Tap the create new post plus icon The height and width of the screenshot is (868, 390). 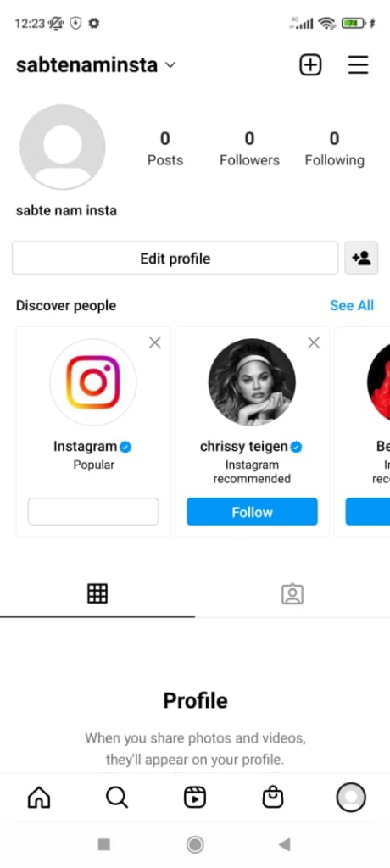[310, 65]
